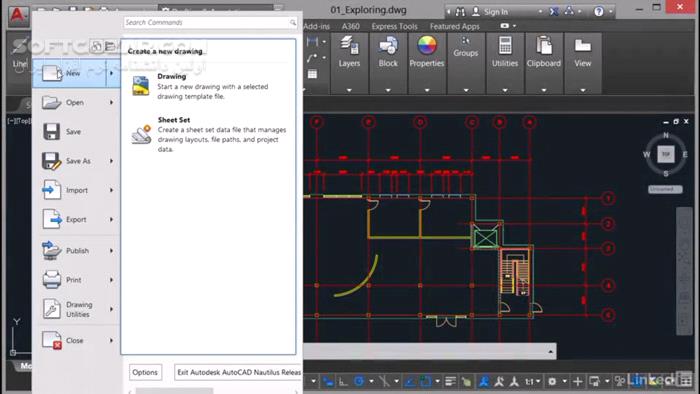Open the AutoCAD application menu logo button
Viewport: 700px width, 394px height.
coord(18,17)
